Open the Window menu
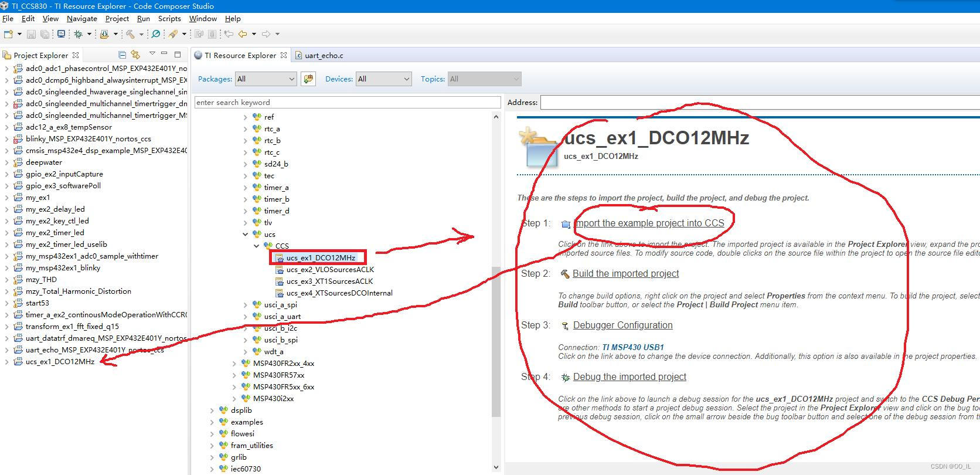The width and height of the screenshot is (980, 475). pos(203,19)
